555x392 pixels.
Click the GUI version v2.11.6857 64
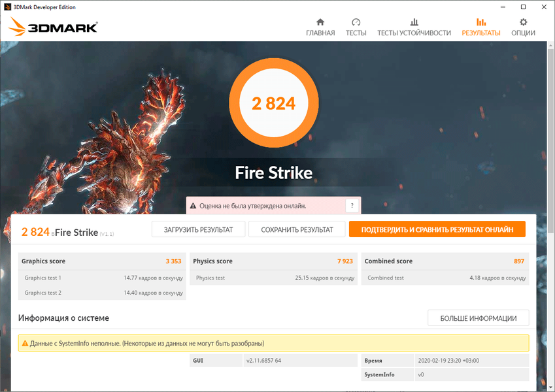[263, 361]
